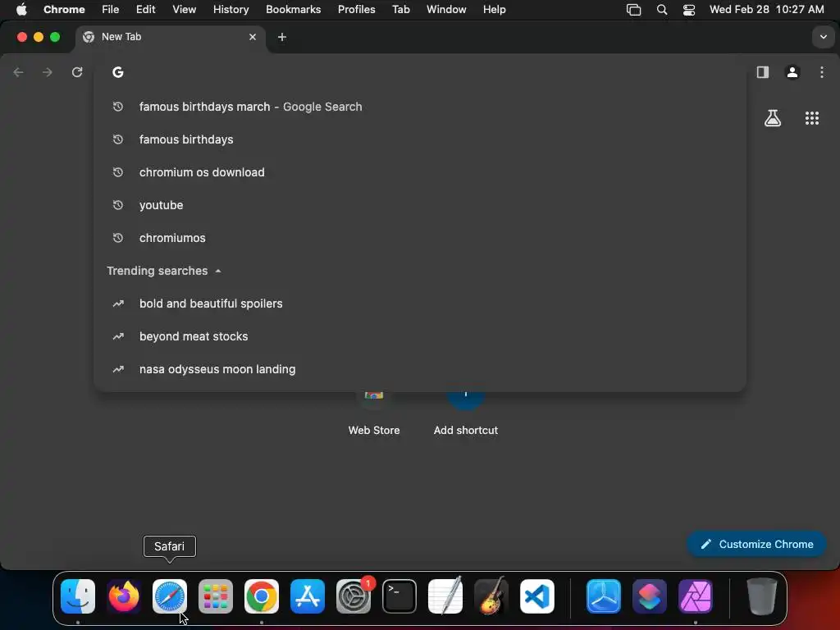Pick 'beyond meat stocks' trending search
This screenshot has height=630, width=840.
coord(420,336)
